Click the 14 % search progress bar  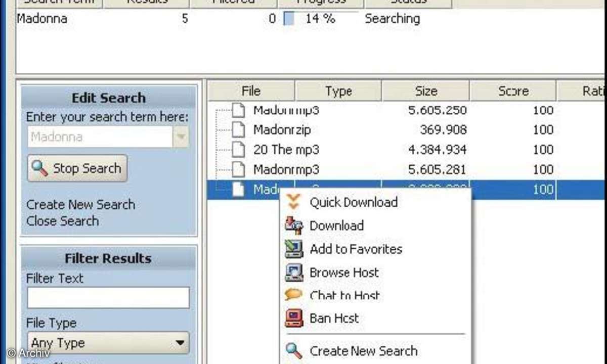coord(321,19)
